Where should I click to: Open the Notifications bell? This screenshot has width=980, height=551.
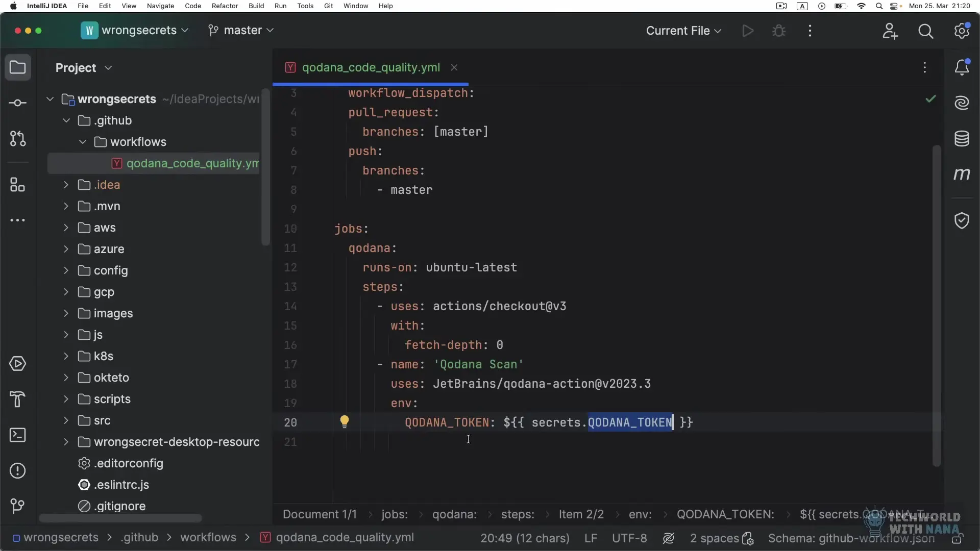[962, 67]
